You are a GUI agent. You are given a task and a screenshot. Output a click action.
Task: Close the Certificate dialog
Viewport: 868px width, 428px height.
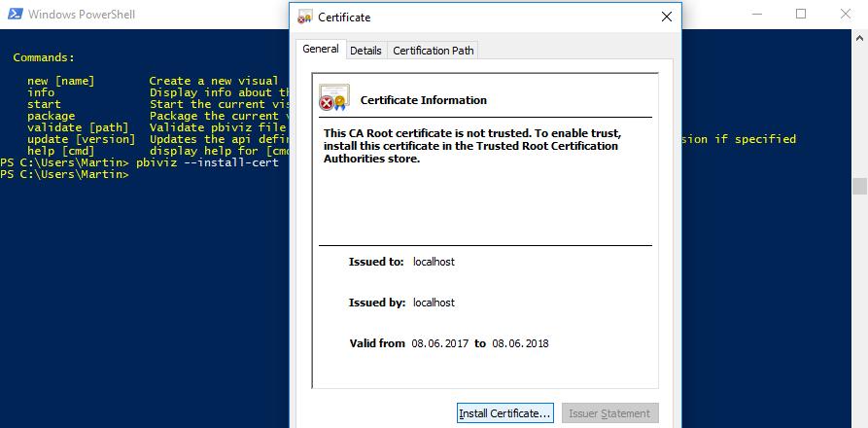(x=667, y=18)
